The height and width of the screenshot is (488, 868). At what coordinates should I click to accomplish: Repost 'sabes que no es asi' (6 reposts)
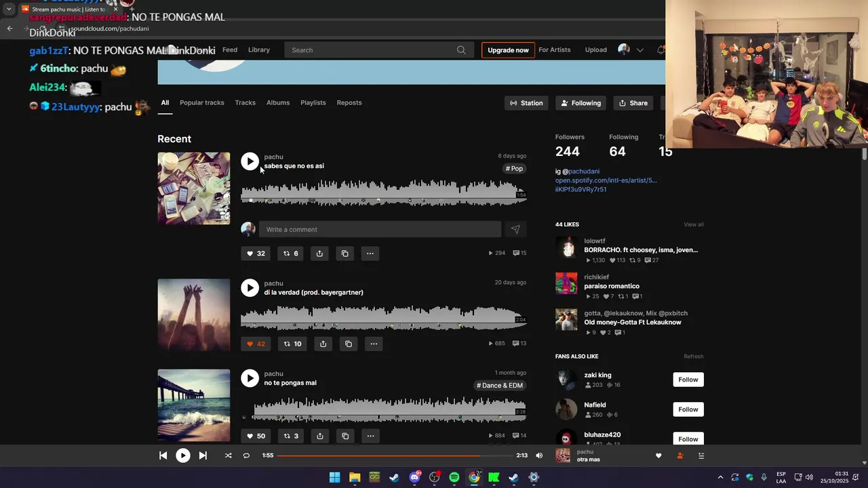point(290,253)
